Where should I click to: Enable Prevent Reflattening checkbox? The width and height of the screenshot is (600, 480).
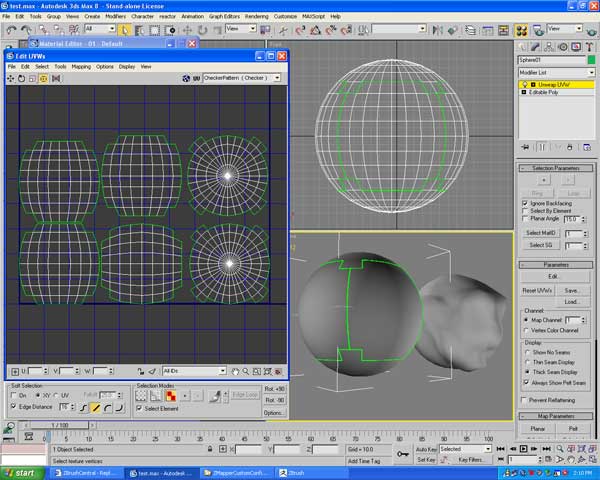pos(524,400)
